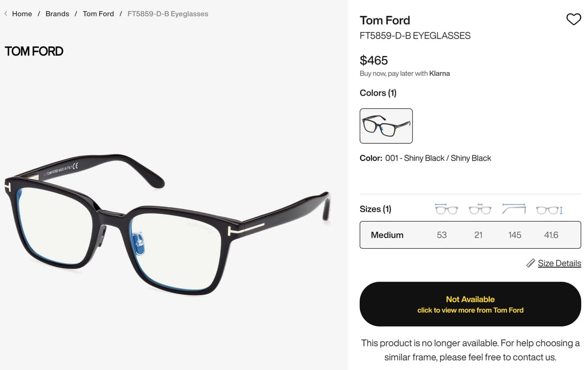588x370 pixels.
Task: Click the lens height measurement icon
Action: (x=549, y=210)
